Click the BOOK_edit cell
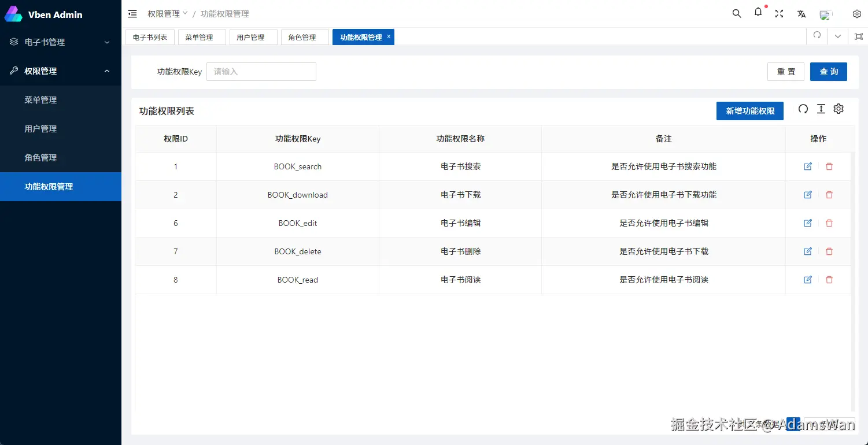This screenshot has width=868, height=445. (298, 223)
